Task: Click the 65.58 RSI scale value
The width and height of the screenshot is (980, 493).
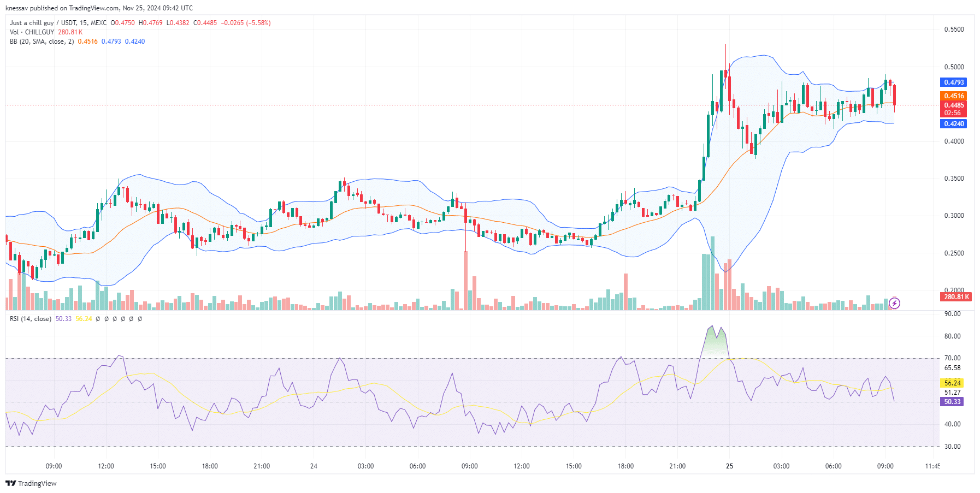Action: point(952,368)
